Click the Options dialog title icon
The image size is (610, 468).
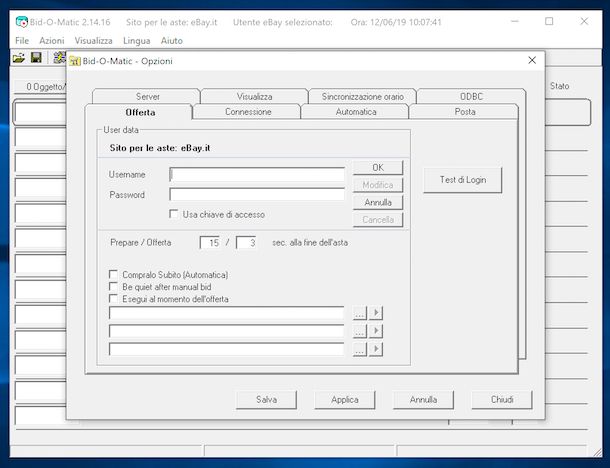pos(75,61)
